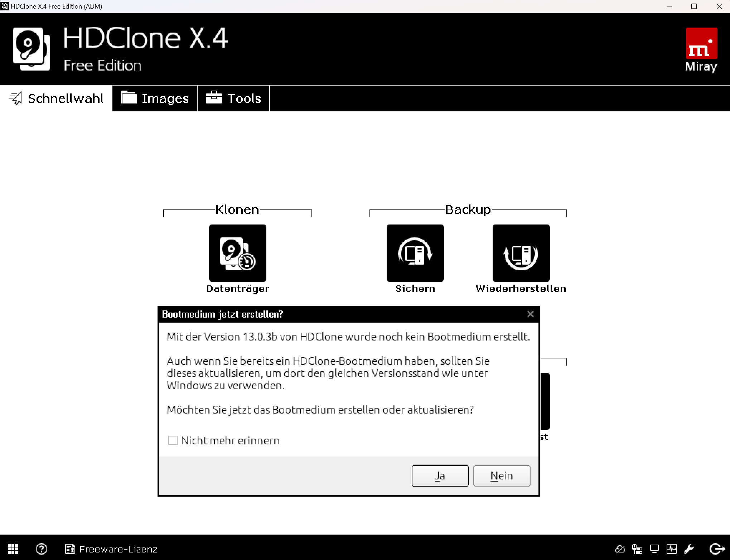Viewport: 730px width, 560px height.
Task: Close the Bootmedium dialog with X
Action: click(x=530, y=314)
